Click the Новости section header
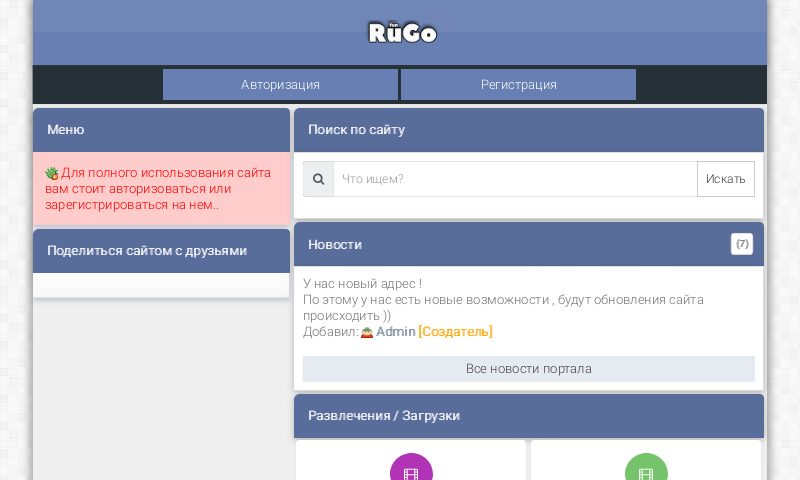The height and width of the screenshot is (480, 800). [x=335, y=245]
